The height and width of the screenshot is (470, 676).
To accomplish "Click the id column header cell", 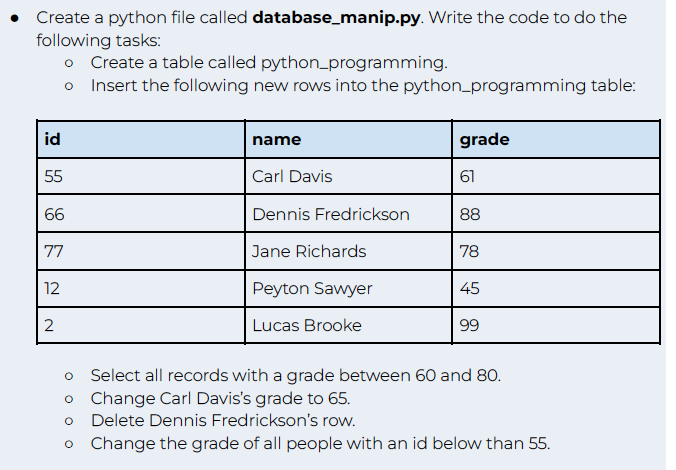I will [x=141, y=139].
